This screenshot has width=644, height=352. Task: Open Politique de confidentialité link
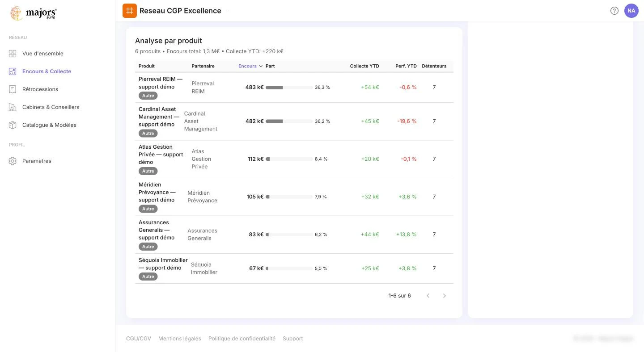point(242,339)
